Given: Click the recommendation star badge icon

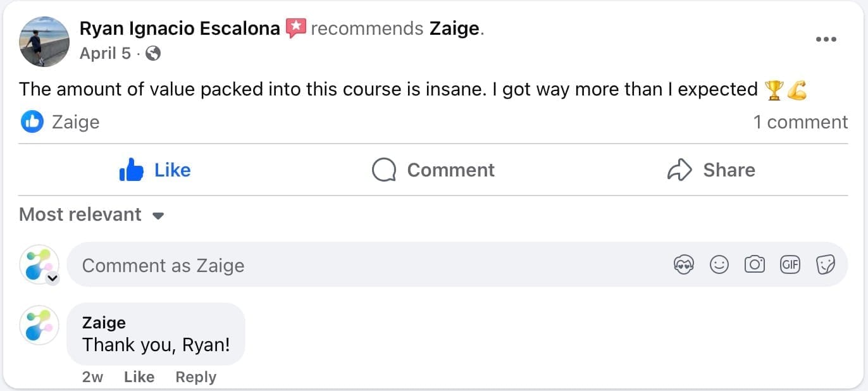Looking at the screenshot, I should (x=295, y=28).
